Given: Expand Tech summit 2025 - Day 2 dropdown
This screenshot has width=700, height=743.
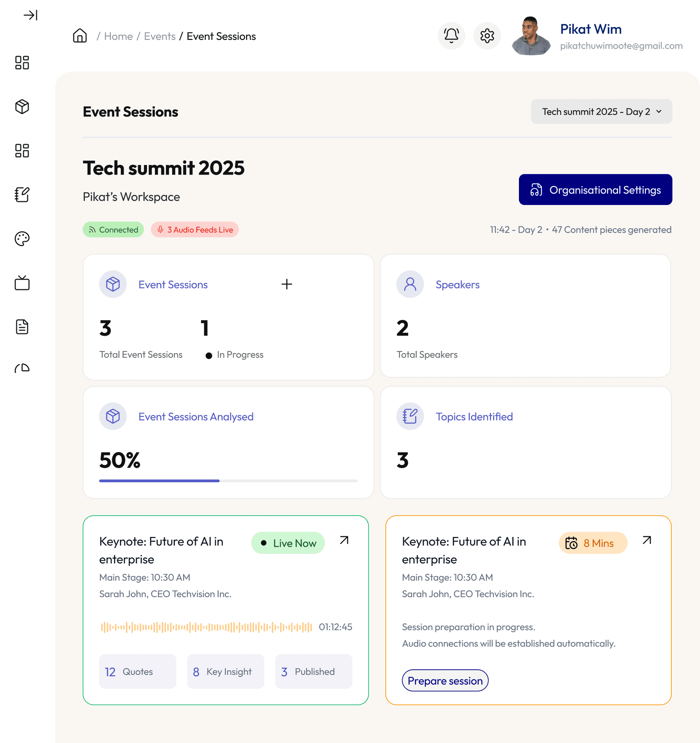Looking at the screenshot, I should coord(601,111).
